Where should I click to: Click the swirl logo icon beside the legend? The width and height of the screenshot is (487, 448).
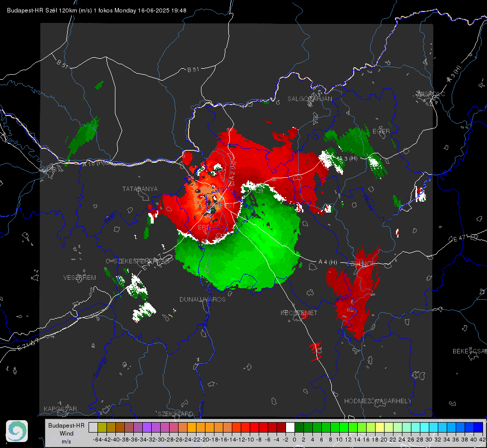[17, 431]
